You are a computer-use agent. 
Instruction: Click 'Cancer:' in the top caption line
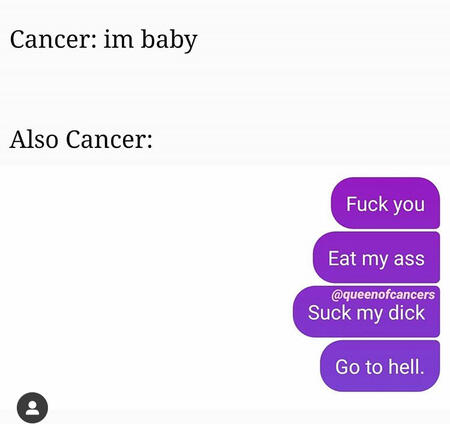point(53,39)
